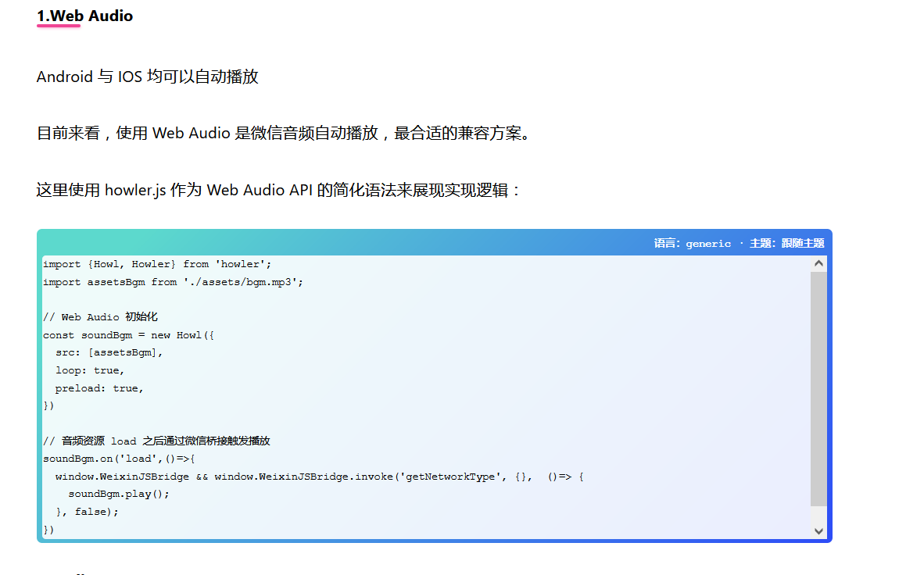Click the code block scroll-down arrow

click(818, 530)
